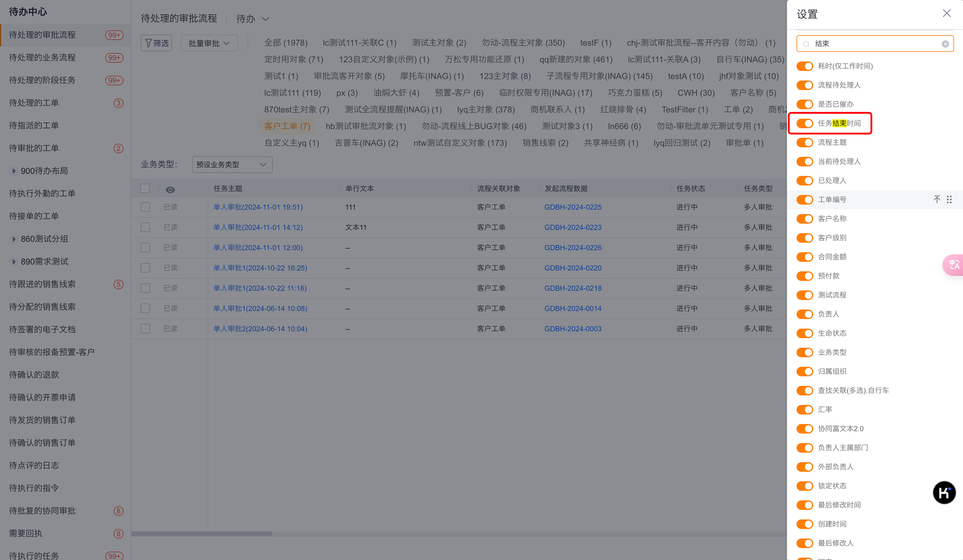Open flow data link GDBH-2024-0225
This screenshot has width=963, height=560.
click(x=573, y=207)
